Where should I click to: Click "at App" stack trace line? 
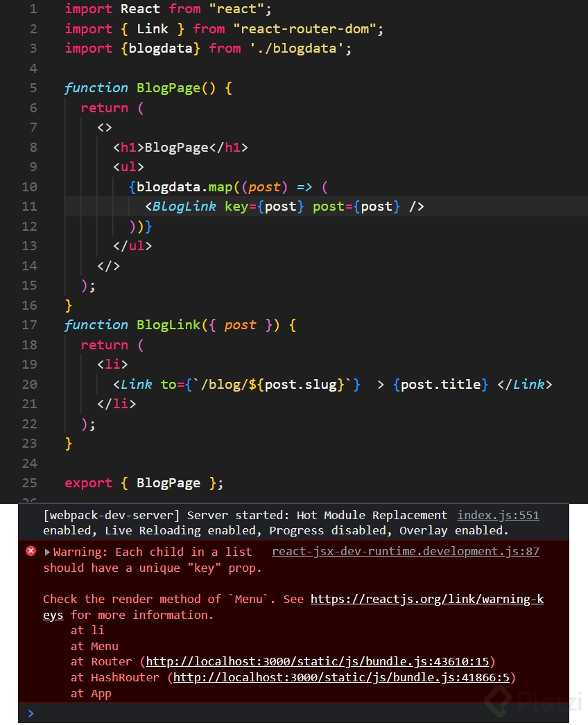tap(91, 693)
